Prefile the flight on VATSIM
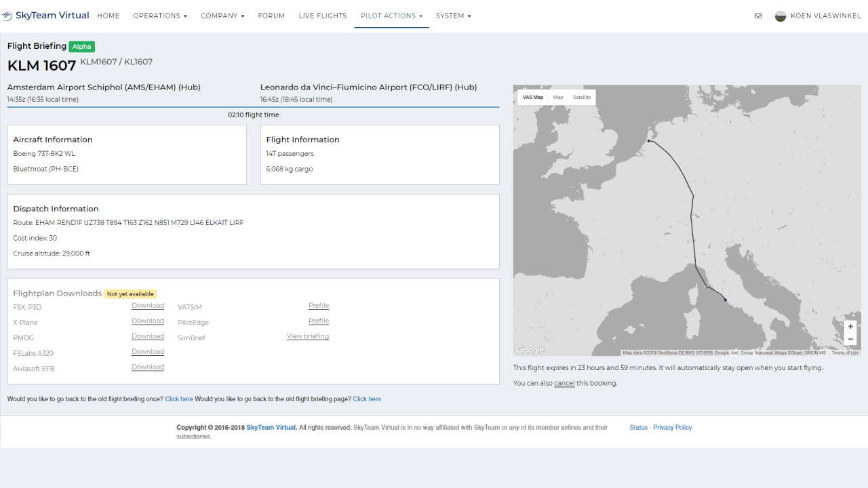Image resolution: width=868 pixels, height=488 pixels. pyautogui.click(x=319, y=306)
